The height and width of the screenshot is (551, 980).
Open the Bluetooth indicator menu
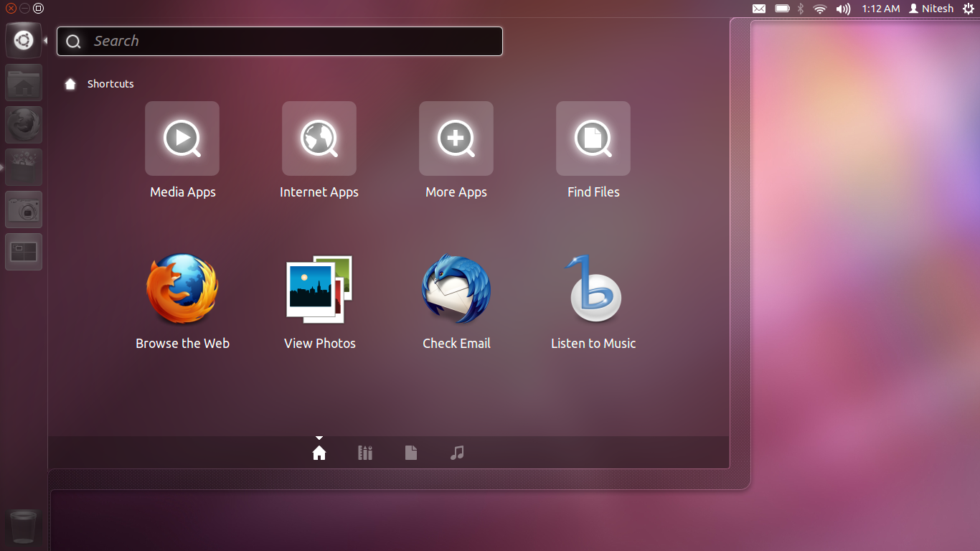(x=801, y=9)
